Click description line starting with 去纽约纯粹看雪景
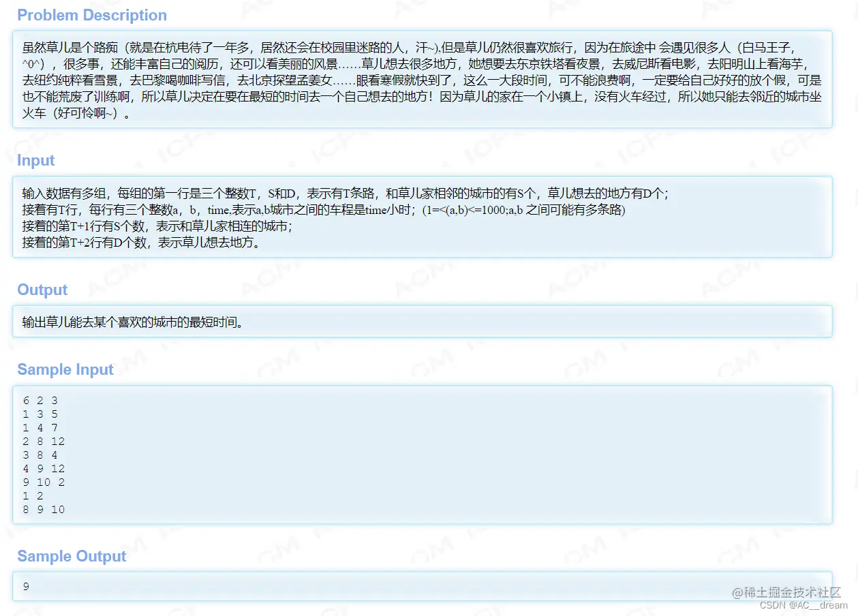The height and width of the screenshot is (616, 858). pyautogui.click(x=422, y=80)
